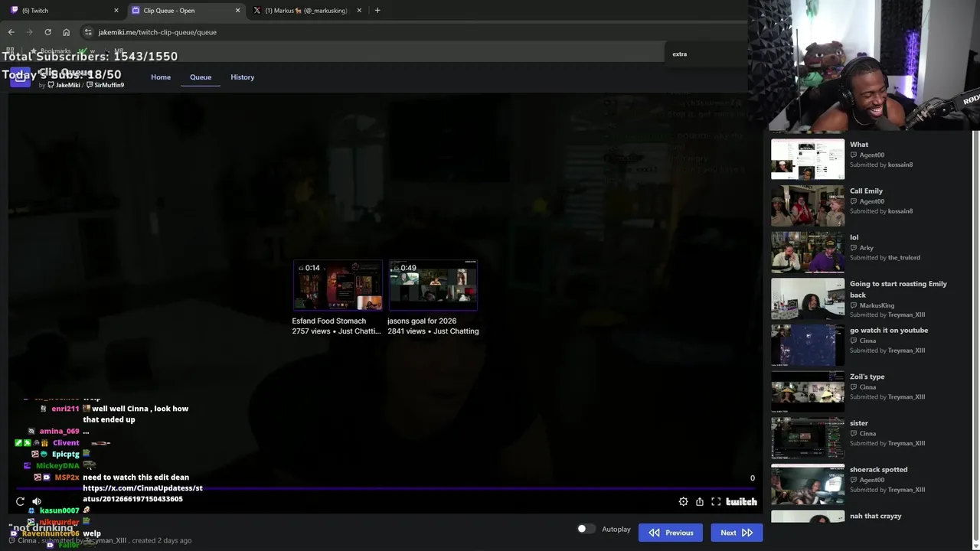This screenshot has height=551, width=980.
Task: Click the share icon in the player
Action: point(700,502)
